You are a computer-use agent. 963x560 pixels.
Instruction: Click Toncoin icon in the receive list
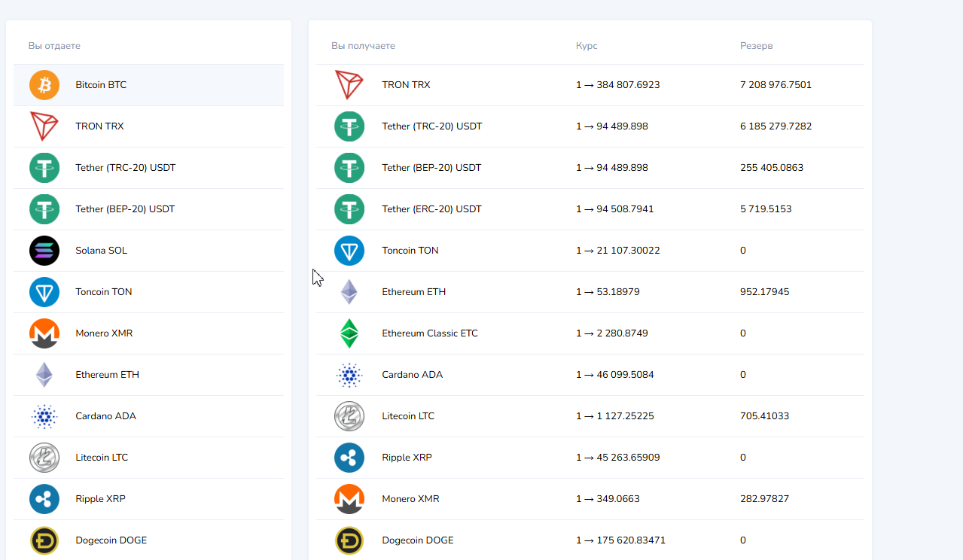coord(349,251)
